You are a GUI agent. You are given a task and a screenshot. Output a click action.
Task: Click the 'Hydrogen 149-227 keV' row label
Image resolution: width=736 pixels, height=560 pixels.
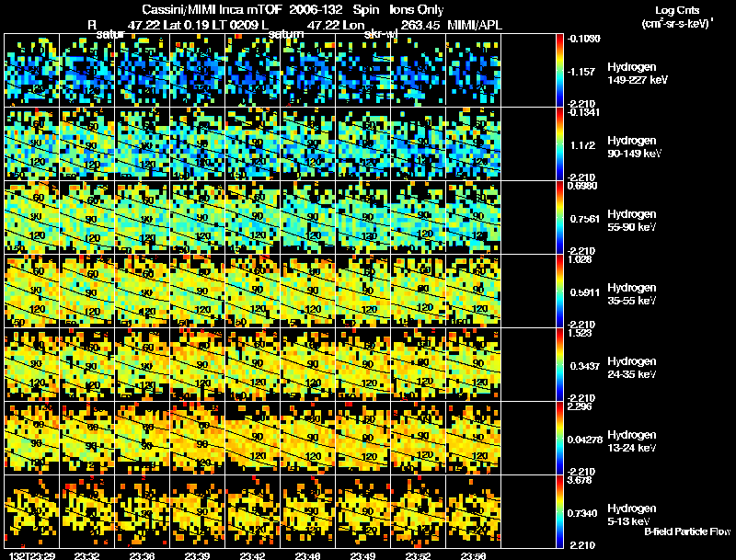[638, 74]
